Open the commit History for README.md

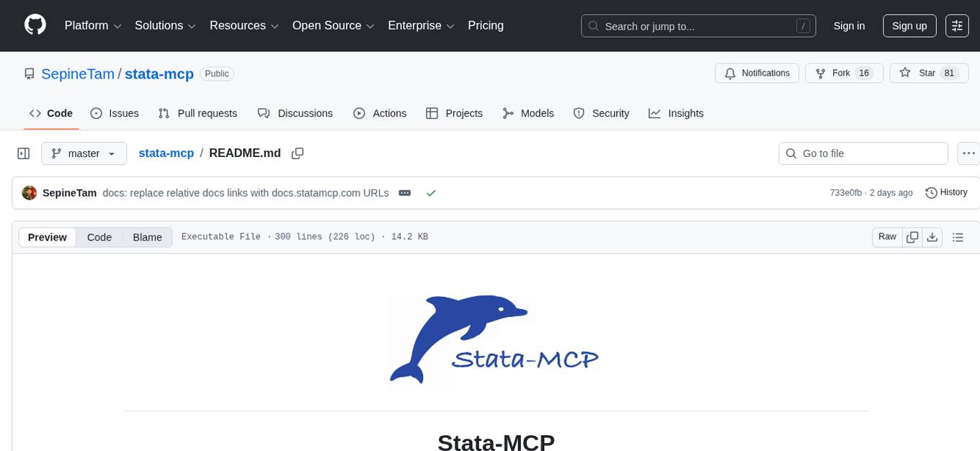[946, 192]
